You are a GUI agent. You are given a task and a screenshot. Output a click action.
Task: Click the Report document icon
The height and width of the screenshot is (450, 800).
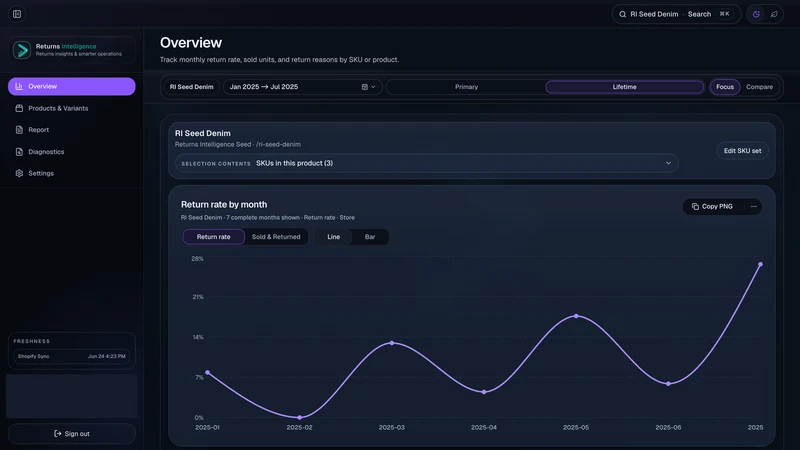coord(19,130)
